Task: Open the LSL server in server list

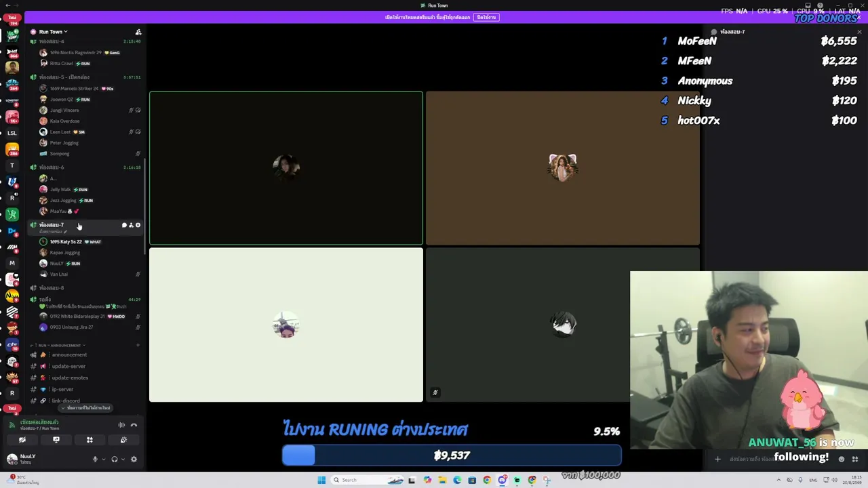Action: click(12, 133)
